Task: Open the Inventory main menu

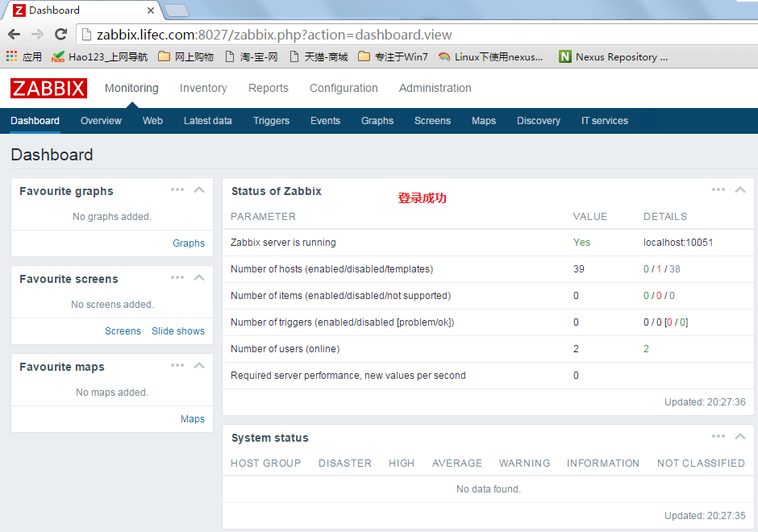Action: tap(203, 88)
